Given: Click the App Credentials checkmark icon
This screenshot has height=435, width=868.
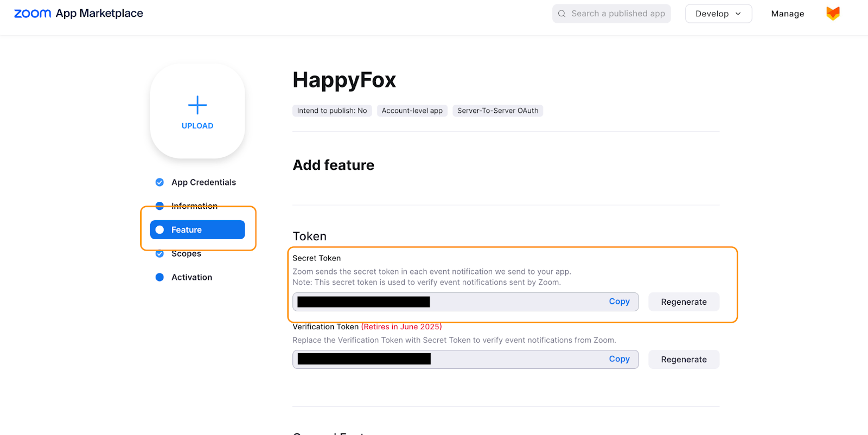Looking at the screenshot, I should click(x=159, y=182).
